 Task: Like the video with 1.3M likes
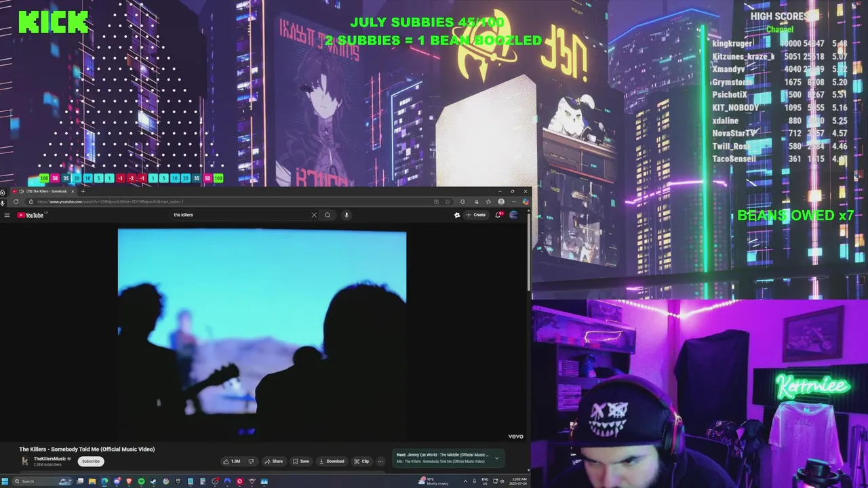231,462
